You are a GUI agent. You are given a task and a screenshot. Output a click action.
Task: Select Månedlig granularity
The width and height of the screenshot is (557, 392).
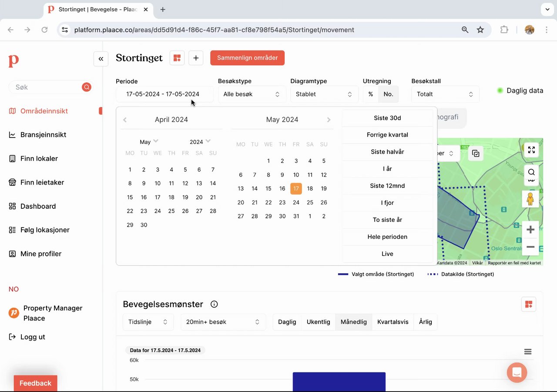354,322
